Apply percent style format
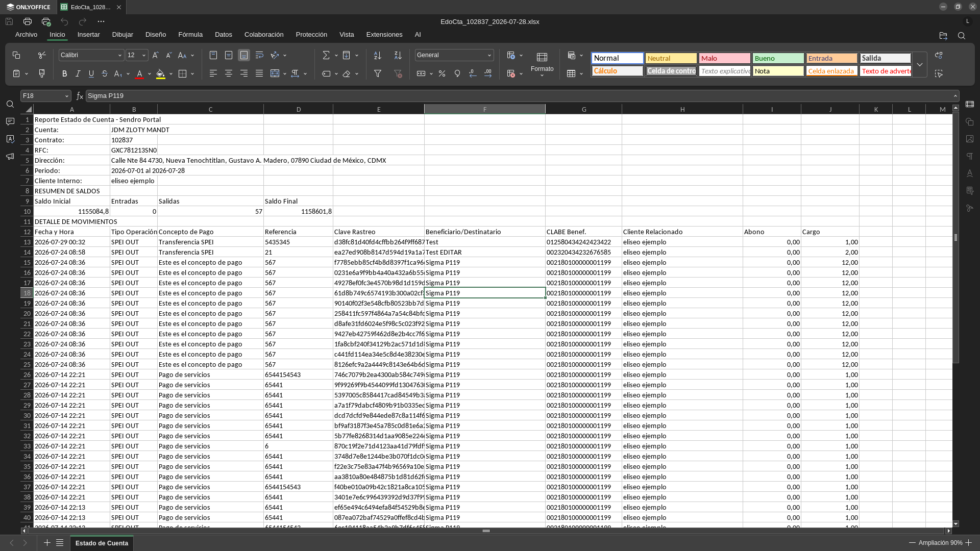Viewport: 980px width, 551px height. [x=442, y=73]
